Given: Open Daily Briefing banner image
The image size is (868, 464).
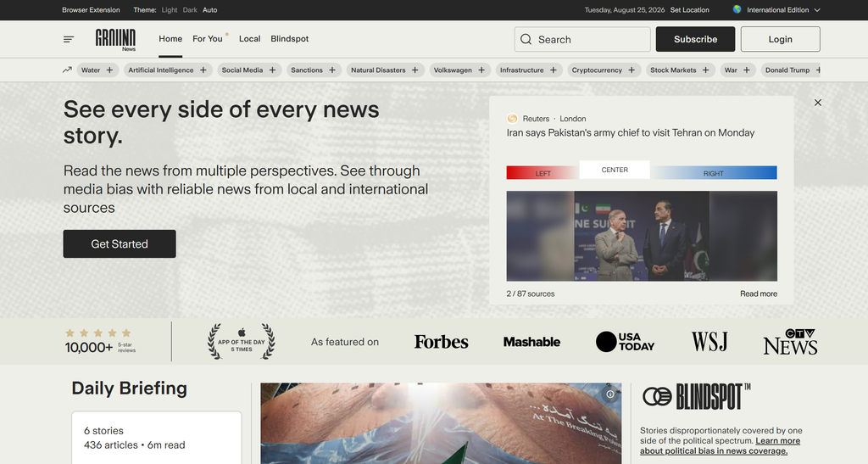Looking at the screenshot, I should pos(441,423).
